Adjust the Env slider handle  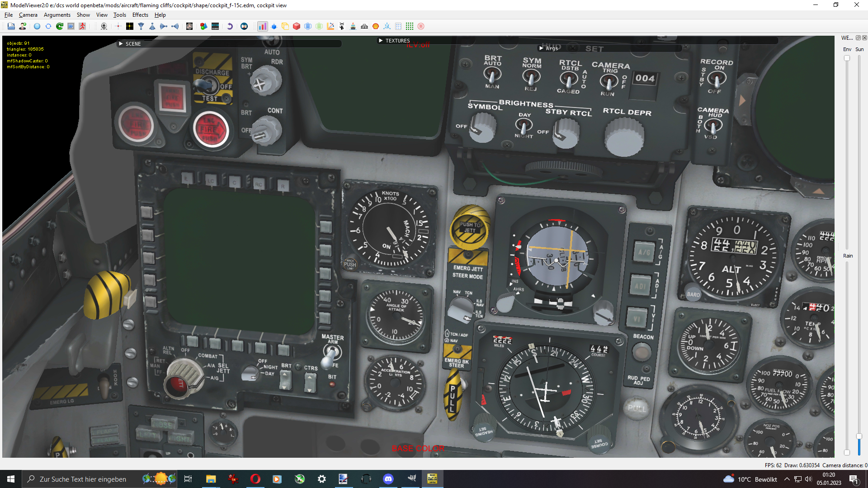[x=847, y=58]
